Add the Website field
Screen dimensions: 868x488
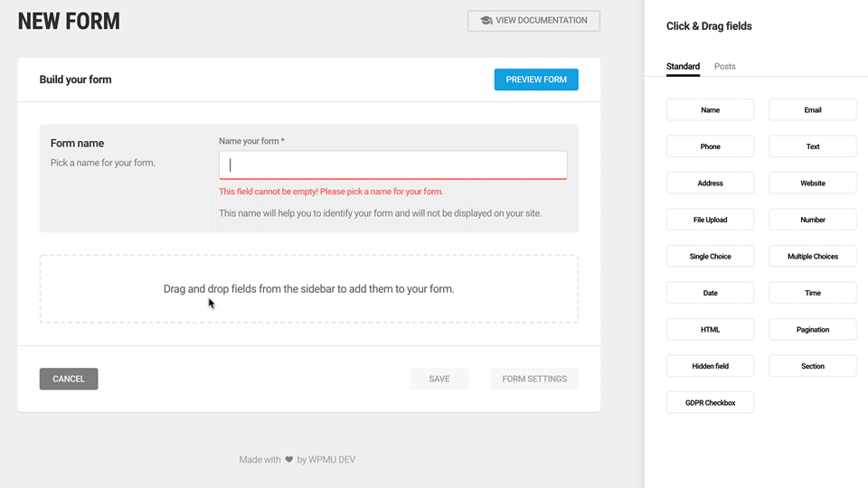[x=812, y=183]
